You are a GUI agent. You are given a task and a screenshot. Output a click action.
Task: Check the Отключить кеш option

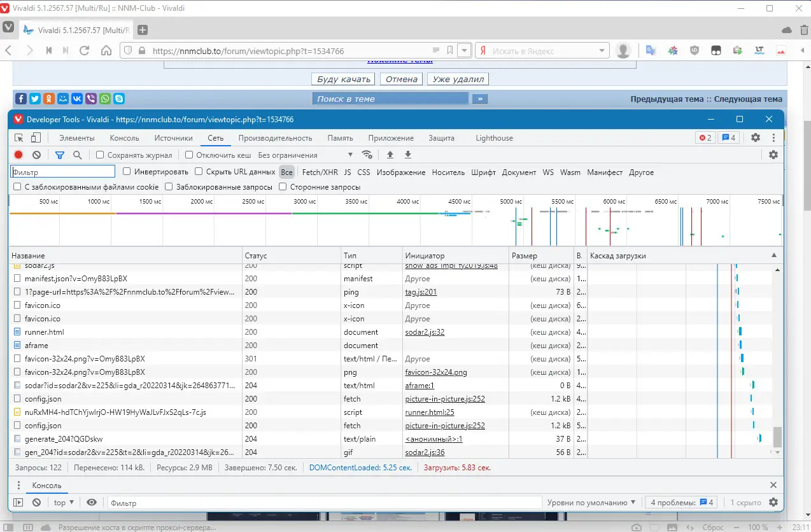point(189,155)
